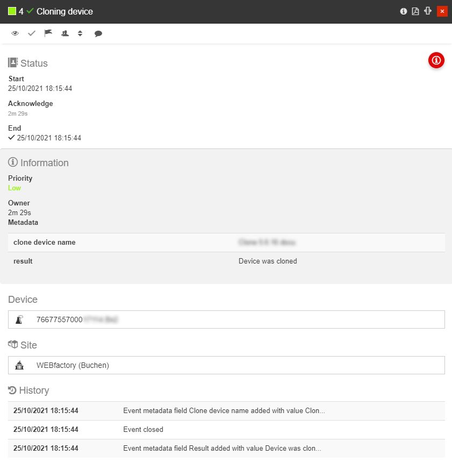
Task: Click the red round info button
Action: pyautogui.click(x=436, y=61)
